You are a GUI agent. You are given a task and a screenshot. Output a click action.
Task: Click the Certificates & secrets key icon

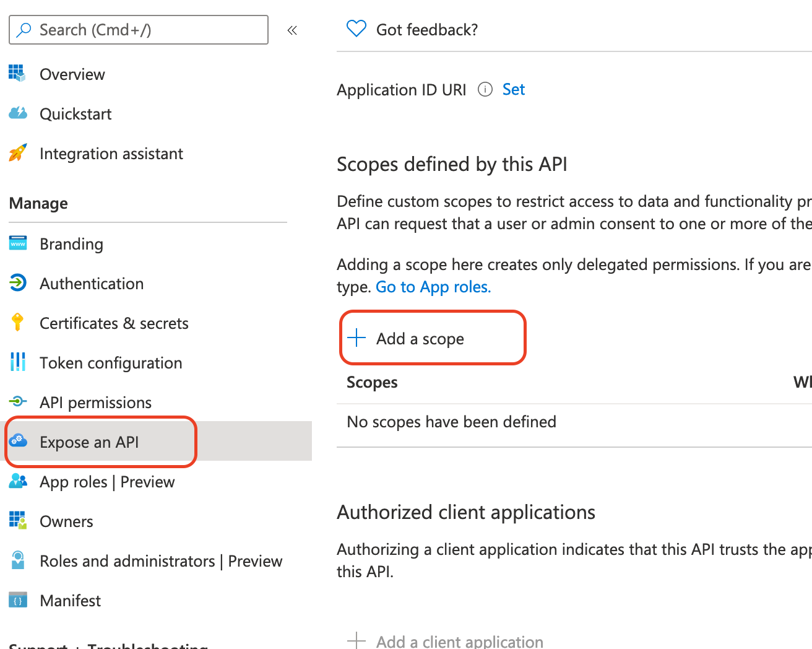click(x=17, y=323)
